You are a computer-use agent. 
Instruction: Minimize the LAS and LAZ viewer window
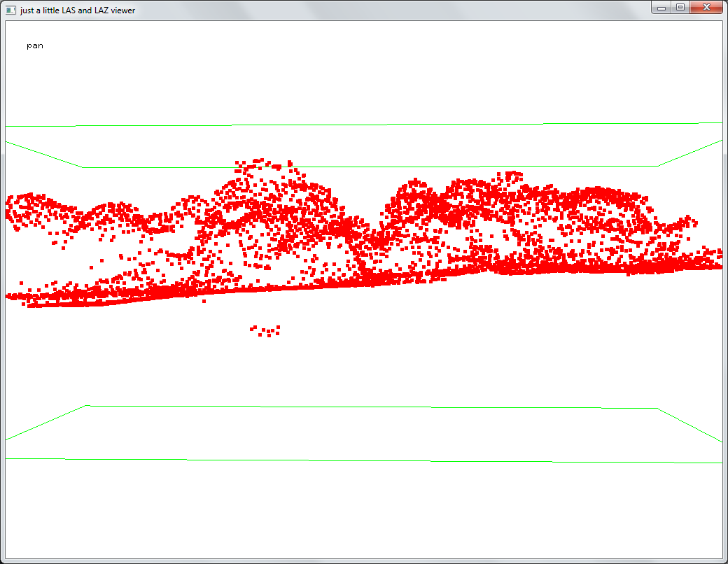(661, 8)
